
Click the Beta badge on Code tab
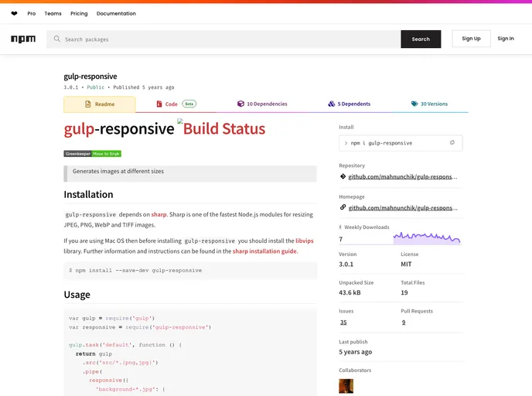click(189, 104)
